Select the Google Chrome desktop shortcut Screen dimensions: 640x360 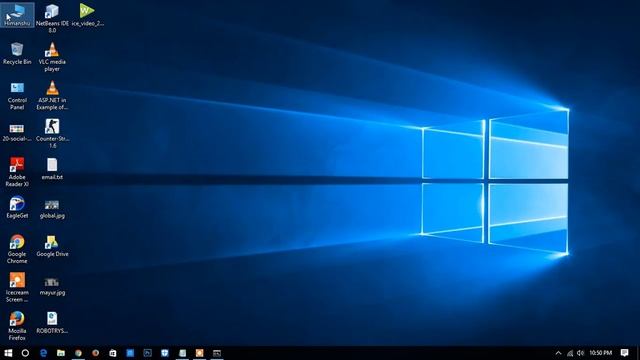(17, 249)
